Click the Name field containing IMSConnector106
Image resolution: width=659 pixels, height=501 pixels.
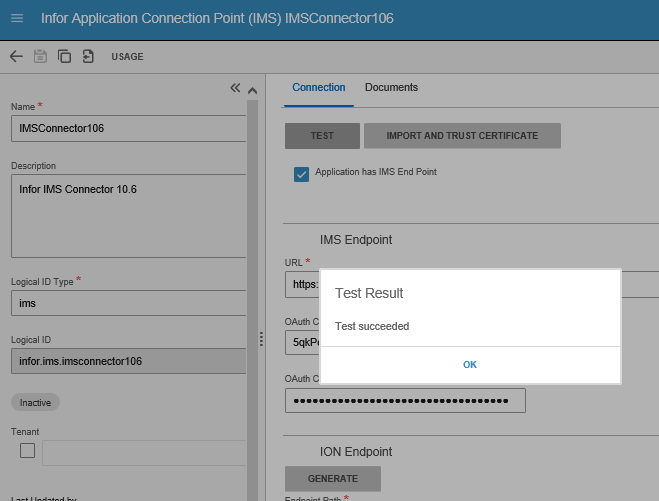coord(129,128)
